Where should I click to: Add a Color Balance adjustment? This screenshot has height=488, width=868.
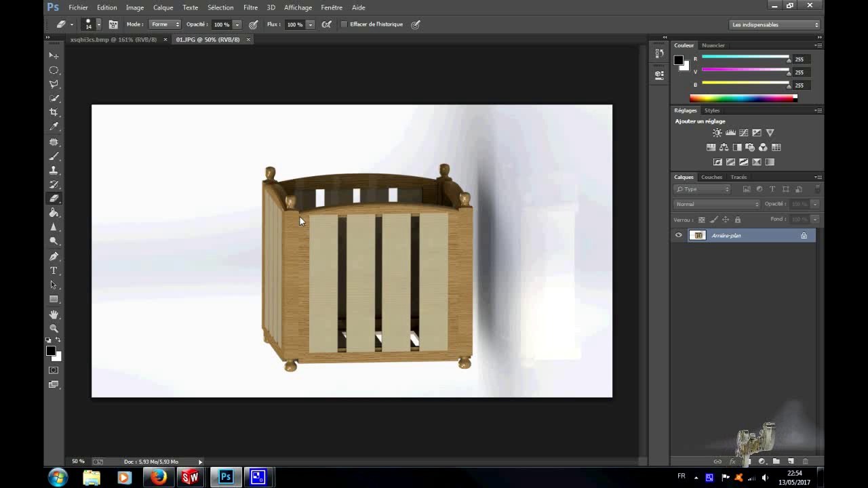(x=724, y=147)
